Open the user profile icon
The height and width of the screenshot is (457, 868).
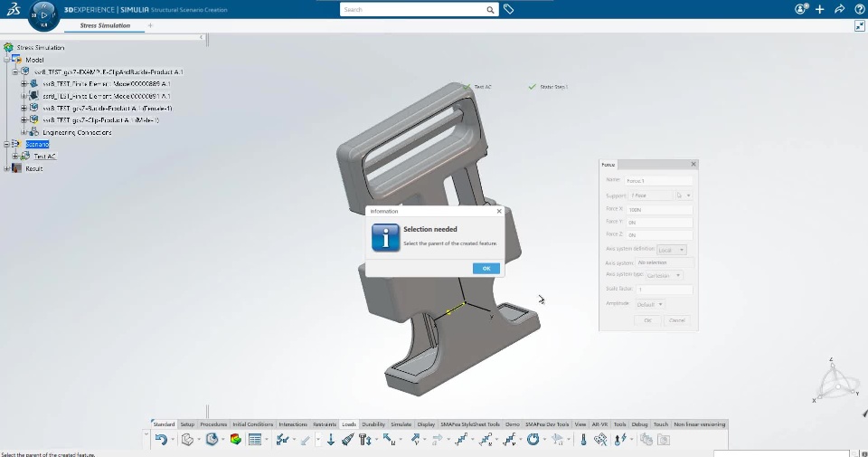point(801,9)
